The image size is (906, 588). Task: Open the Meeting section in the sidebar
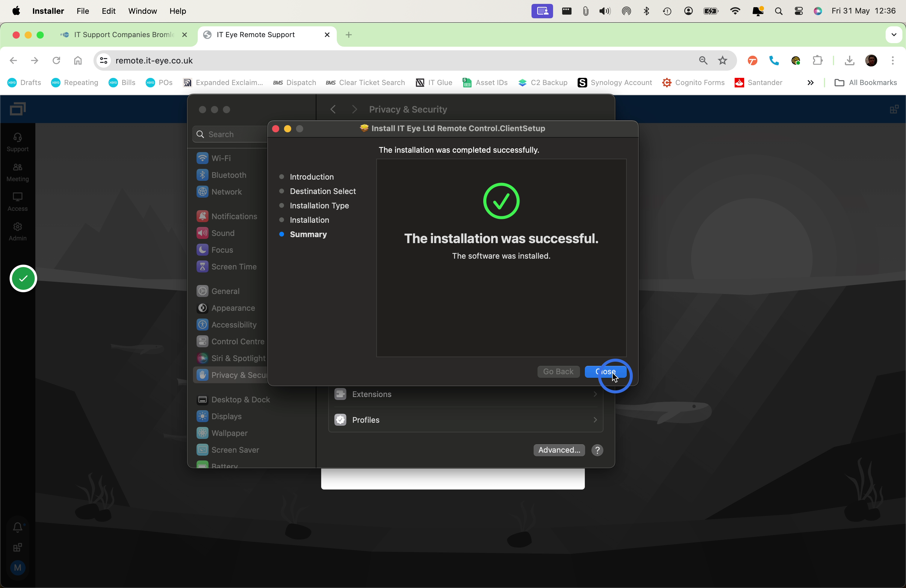17,172
